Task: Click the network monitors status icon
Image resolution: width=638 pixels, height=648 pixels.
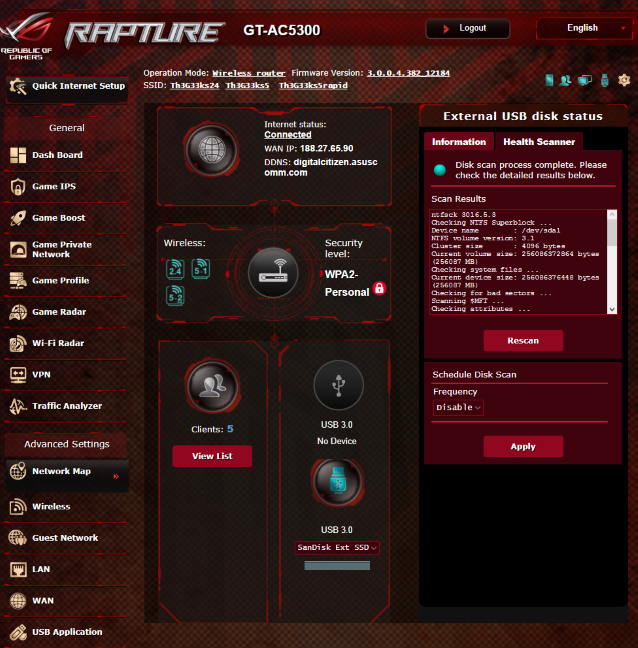Action: point(585,80)
